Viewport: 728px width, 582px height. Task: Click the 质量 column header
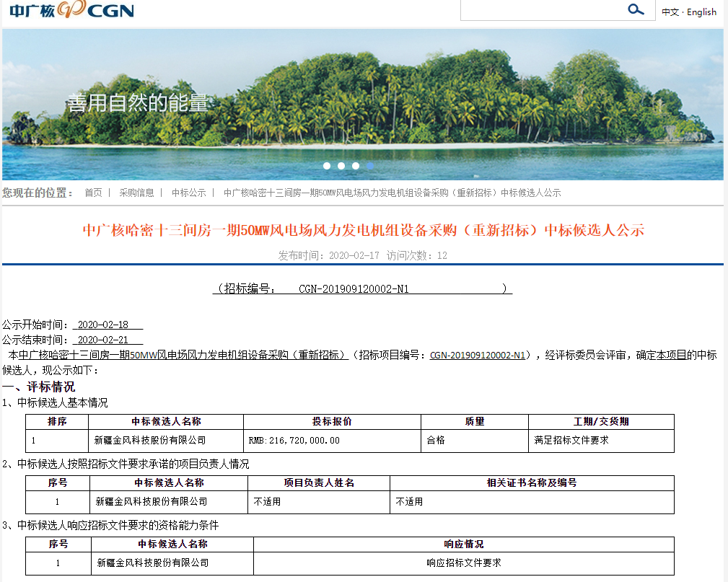coord(475,421)
